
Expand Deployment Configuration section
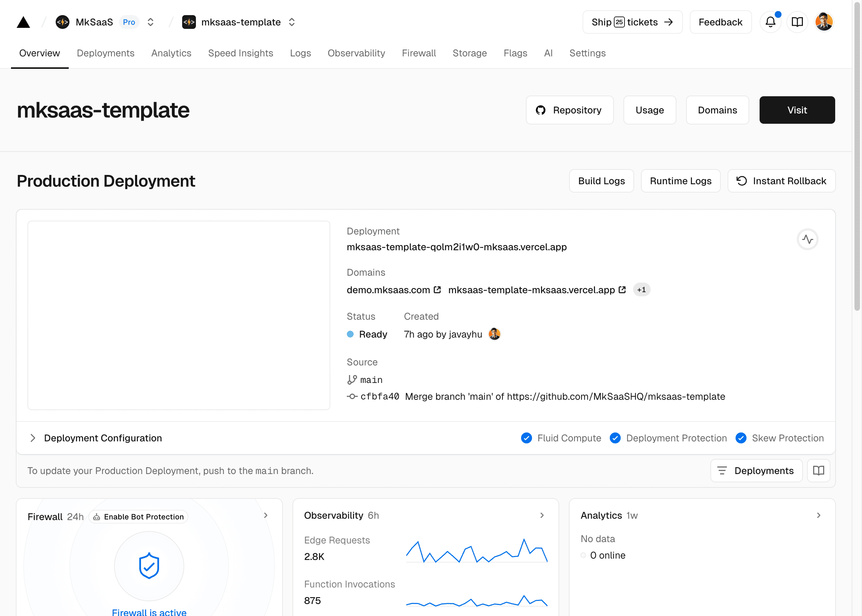pos(33,438)
